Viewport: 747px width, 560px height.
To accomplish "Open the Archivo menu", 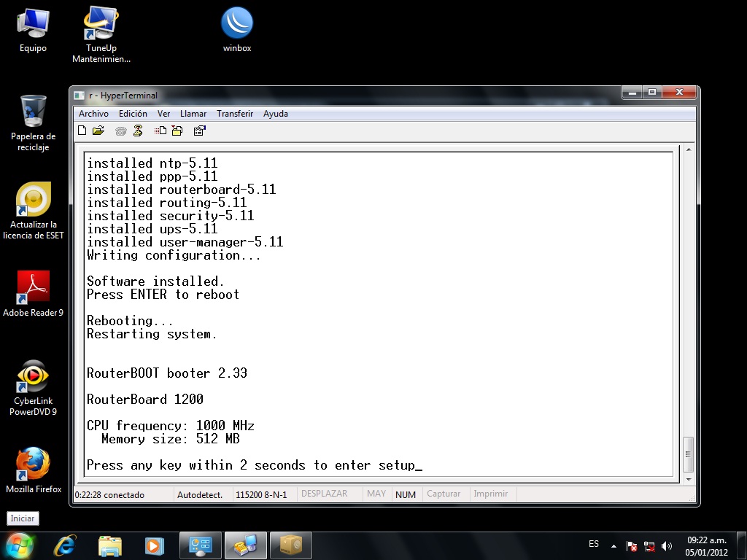I will 93,114.
